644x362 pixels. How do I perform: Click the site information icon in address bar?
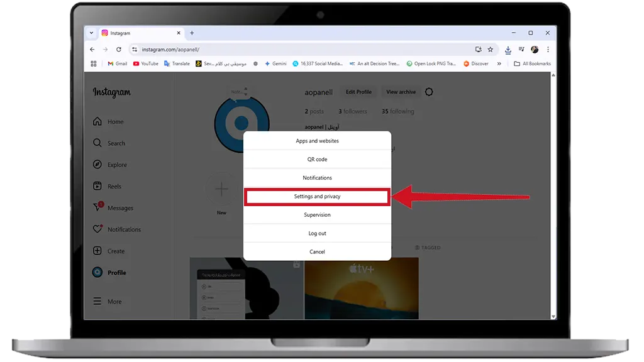tap(135, 49)
